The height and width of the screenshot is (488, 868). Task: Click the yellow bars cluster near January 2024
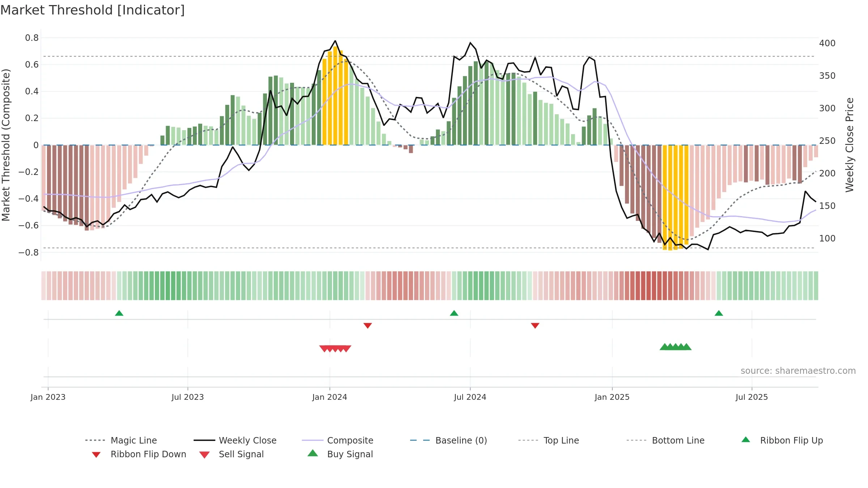(335, 96)
